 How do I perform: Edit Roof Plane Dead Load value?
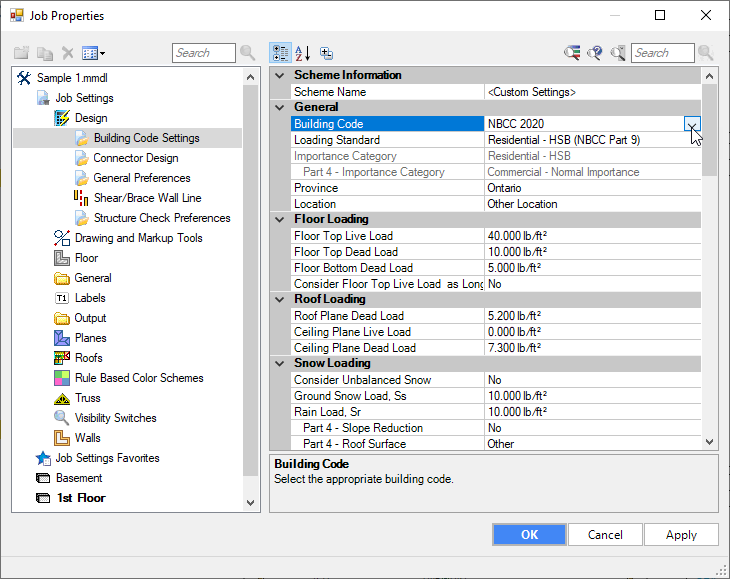pyautogui.click(x=592, y=316)
